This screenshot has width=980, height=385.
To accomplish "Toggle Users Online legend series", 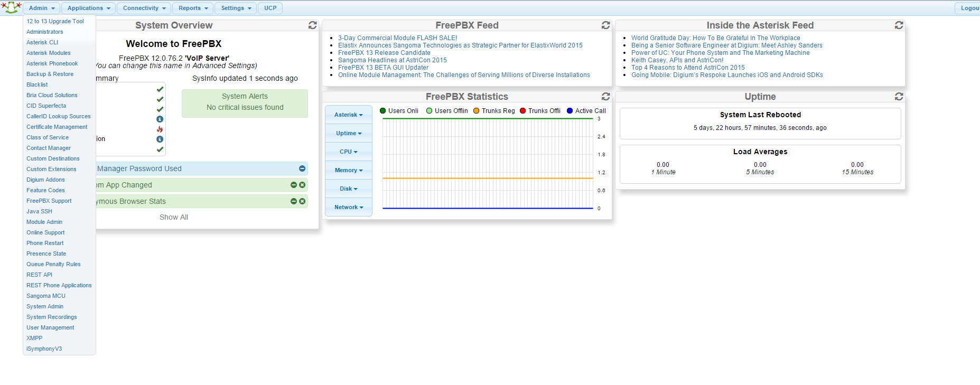I will click(399, 111).
